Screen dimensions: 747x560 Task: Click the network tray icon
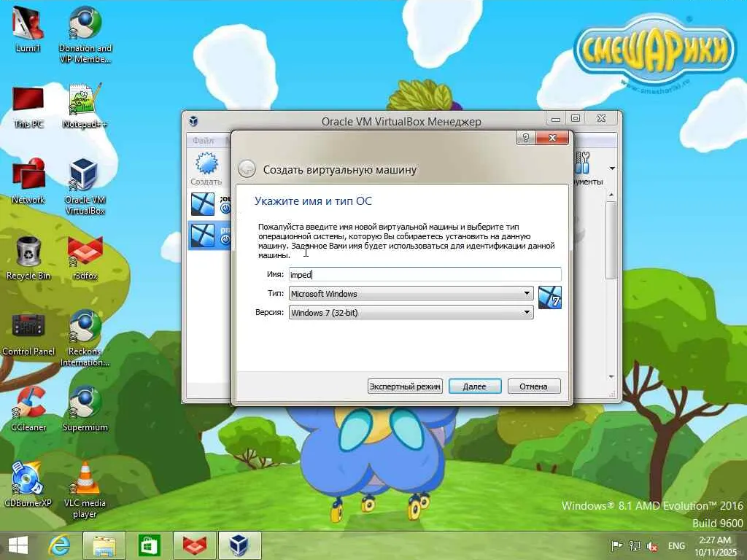pyautogui.click(x=635, y=545)
